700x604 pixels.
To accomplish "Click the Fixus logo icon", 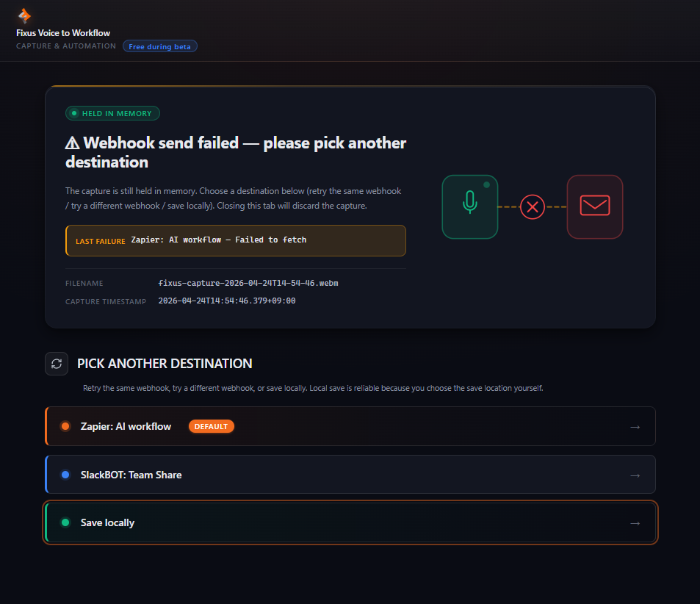I will pyautogui.click(x=24, y=15).
